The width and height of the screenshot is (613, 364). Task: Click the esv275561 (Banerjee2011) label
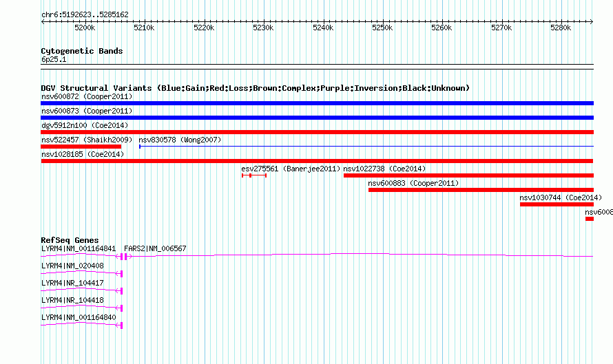click(291, 169)
